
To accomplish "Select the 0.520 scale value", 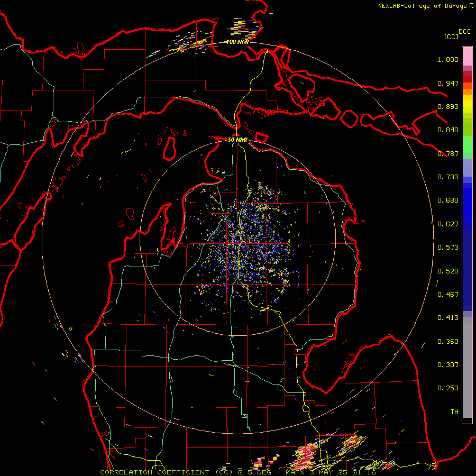I will tap(448, 271).
